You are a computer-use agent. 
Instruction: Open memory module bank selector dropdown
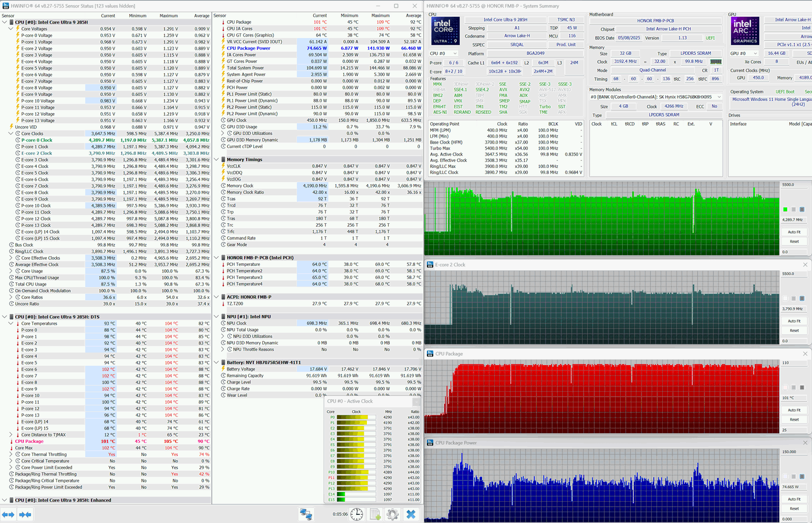656,97
